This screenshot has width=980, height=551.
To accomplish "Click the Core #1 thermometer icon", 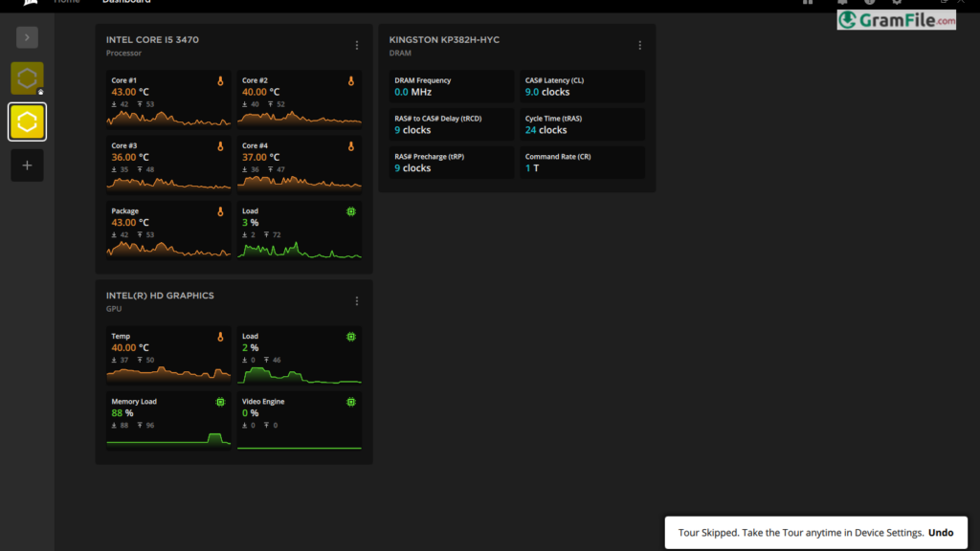I will tap(220, 81).
